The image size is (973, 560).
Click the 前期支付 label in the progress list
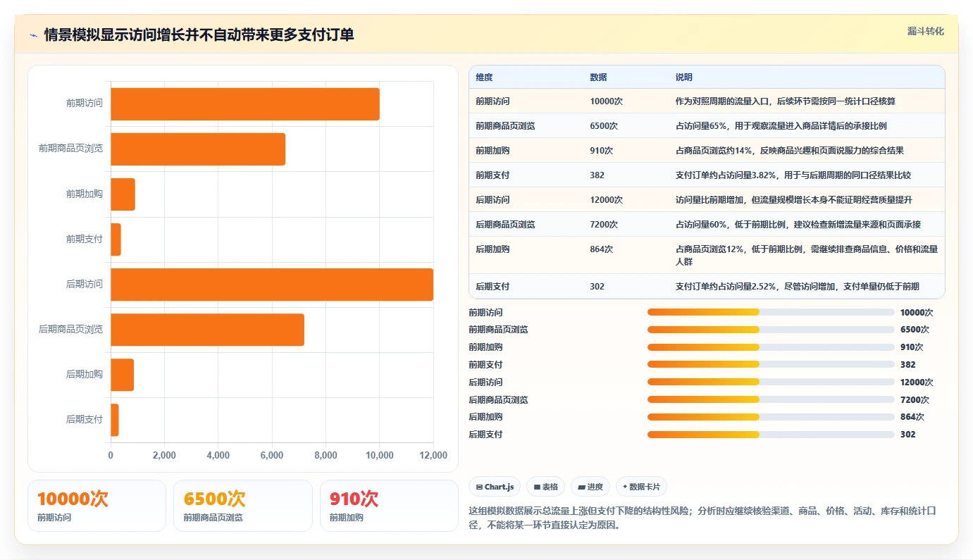pos(485,365)
